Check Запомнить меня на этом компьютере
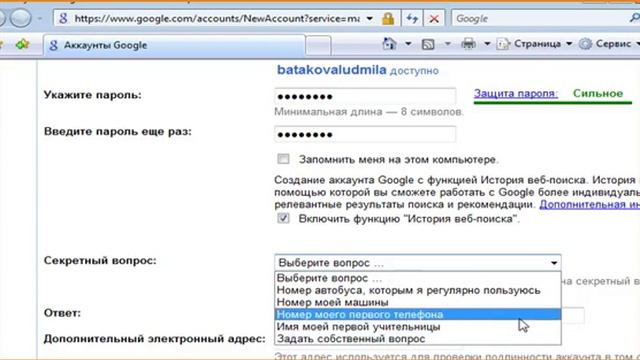The image size is (640, 360). 283,159
